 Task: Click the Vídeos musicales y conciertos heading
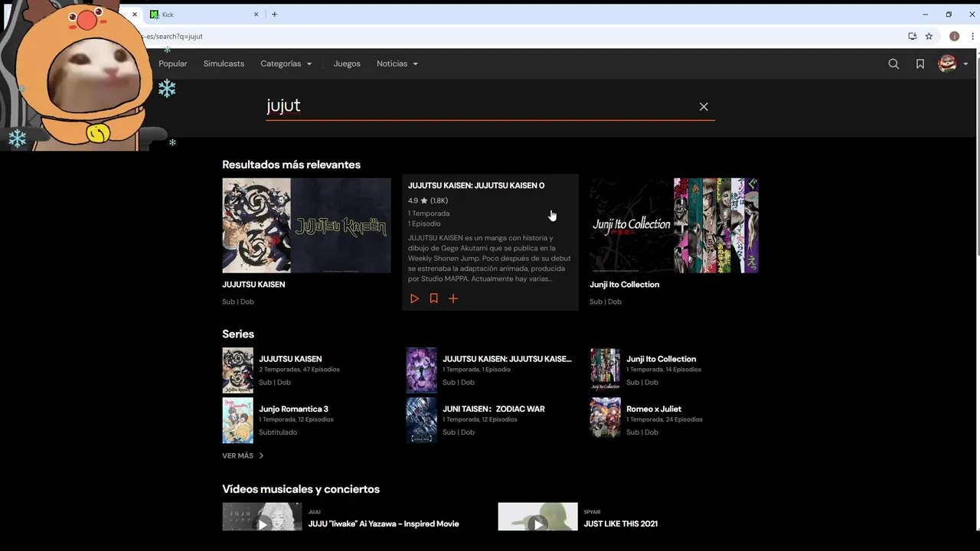(301, 489)
